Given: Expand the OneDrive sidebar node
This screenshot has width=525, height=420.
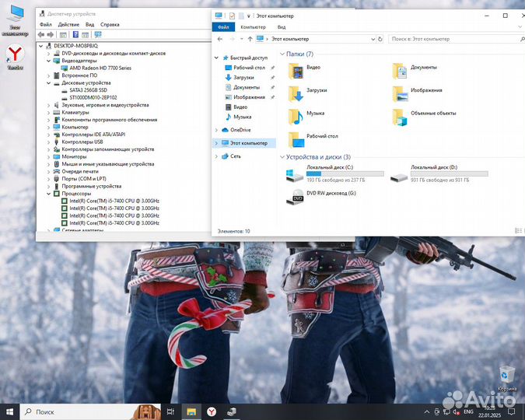Looking at the screenshot, I should tap(216, 130).
